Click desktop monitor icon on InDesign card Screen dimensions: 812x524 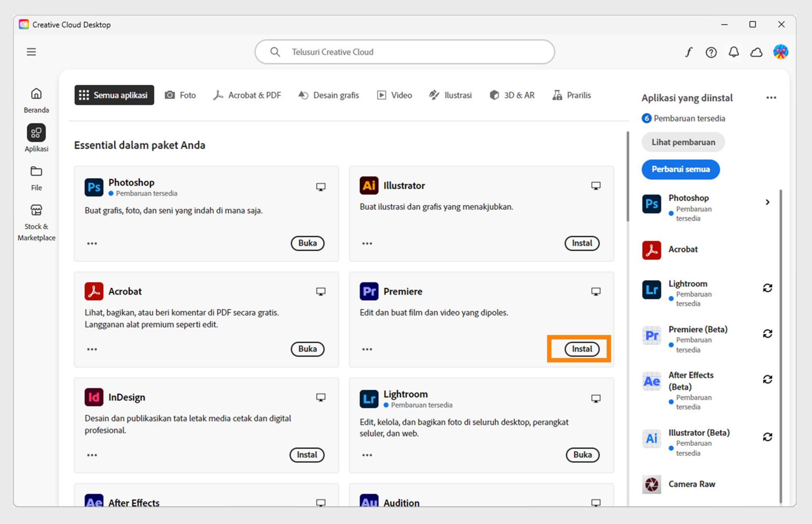[x=321, y=397]
